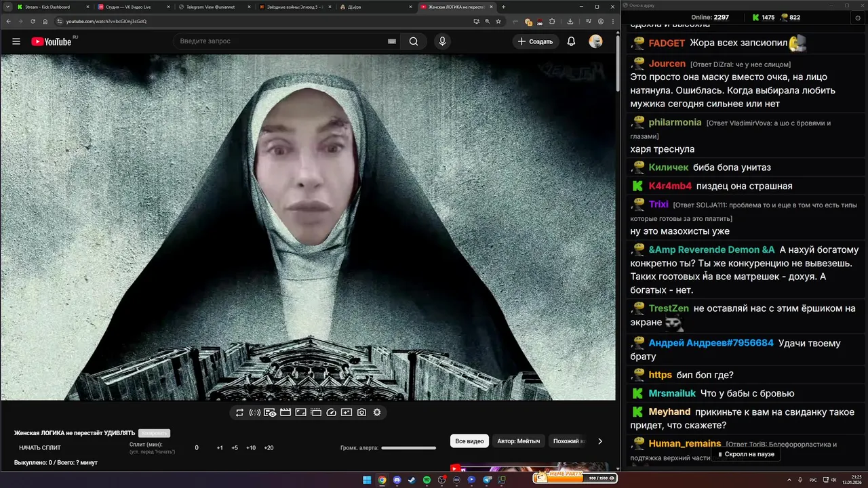The height and width of the screenshot is (488, 868).
Task: Click the Скролл на паузе button in chat
Action: pos(745,454)
